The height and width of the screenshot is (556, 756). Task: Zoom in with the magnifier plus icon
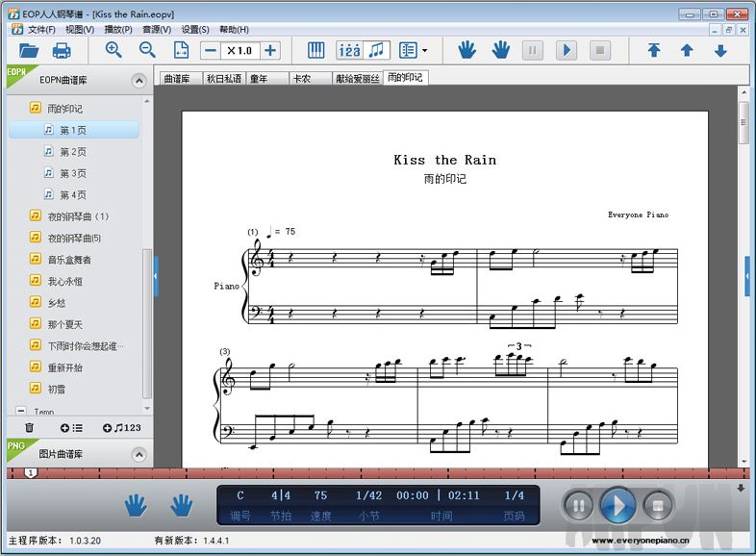(113, 51)
